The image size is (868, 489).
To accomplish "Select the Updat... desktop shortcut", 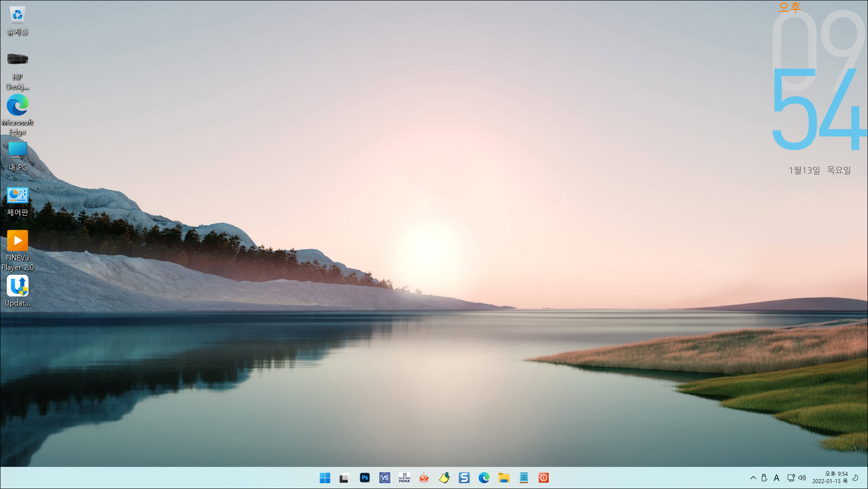I will click(18, 292).
